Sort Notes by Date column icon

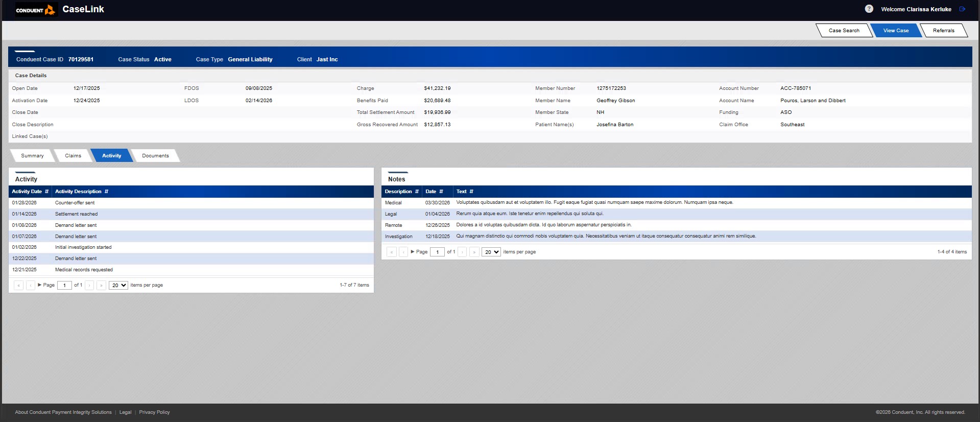[441, 192]
